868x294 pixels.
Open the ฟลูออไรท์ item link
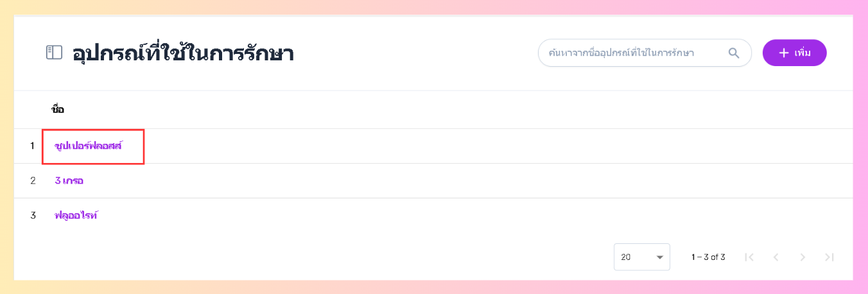(76, 216)
